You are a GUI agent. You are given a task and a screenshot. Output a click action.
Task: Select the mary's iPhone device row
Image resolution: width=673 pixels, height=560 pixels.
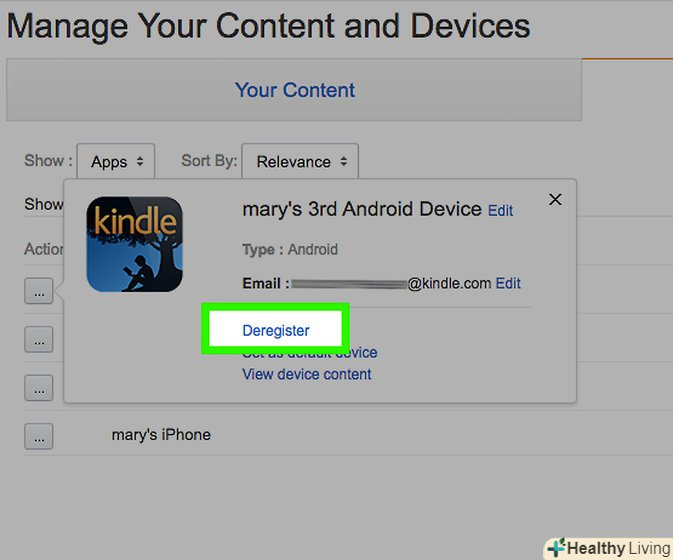point(348,435)
